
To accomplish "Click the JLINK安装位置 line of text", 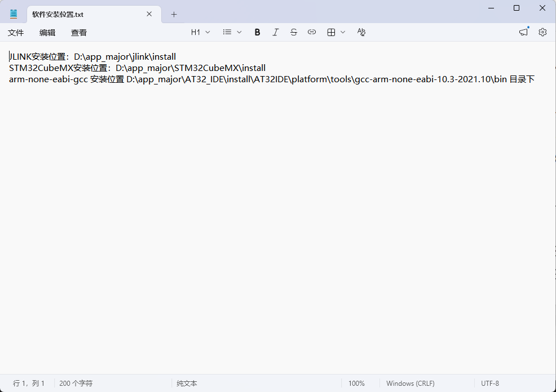I will [92, 57].
